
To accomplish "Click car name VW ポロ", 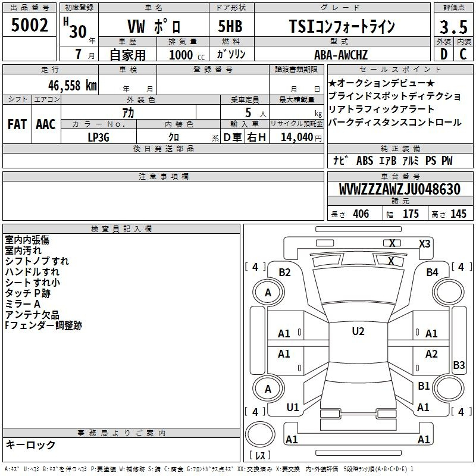I will pos(154,26).
